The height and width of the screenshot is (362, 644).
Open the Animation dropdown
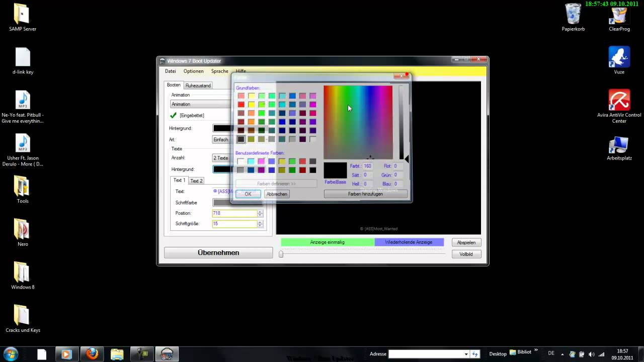(x=200, y=104)
